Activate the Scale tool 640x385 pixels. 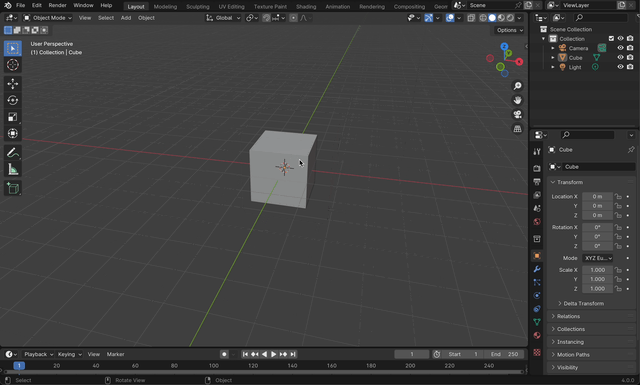(x=13, y=117)
